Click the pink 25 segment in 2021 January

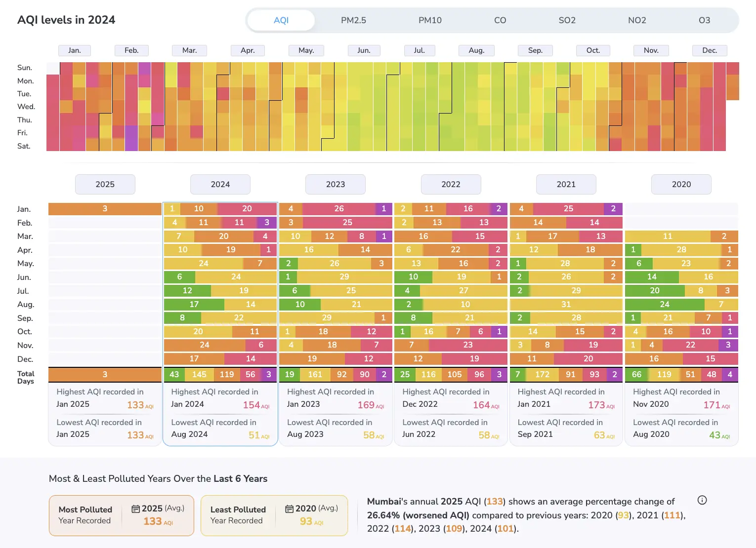[x=568, y=209]
